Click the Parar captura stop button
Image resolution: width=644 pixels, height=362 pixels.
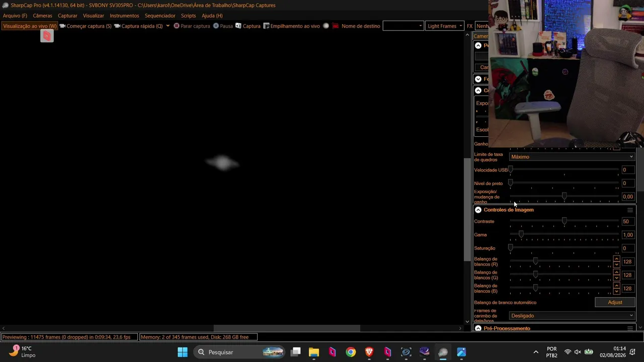(192, 26)
